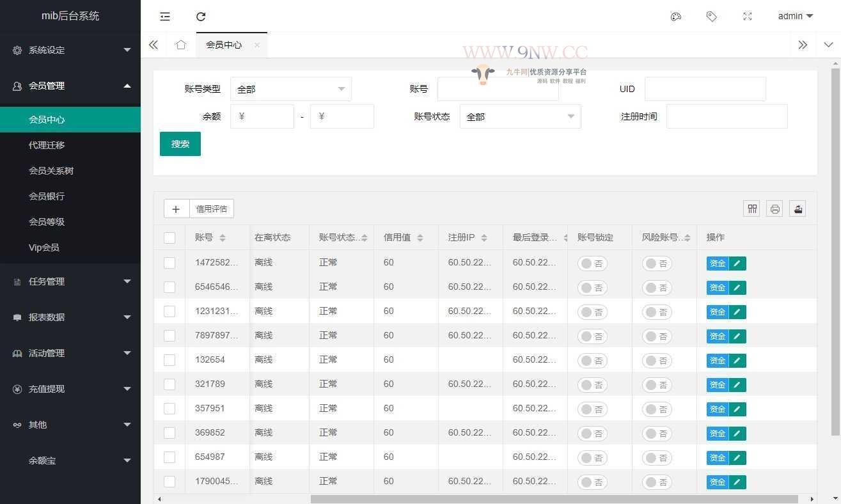
Task: Open the 账号状态 dropdown
Action: (521, 116)
